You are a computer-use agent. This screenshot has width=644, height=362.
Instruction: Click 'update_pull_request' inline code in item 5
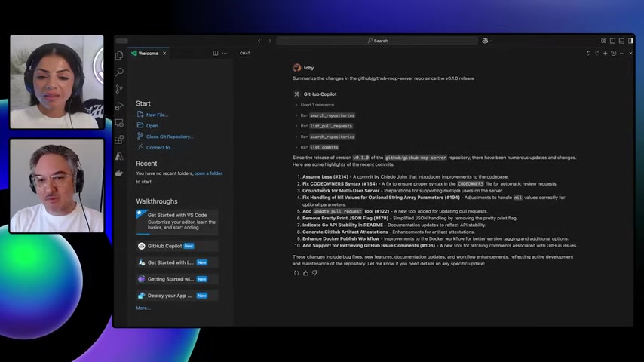coord(338,211)
